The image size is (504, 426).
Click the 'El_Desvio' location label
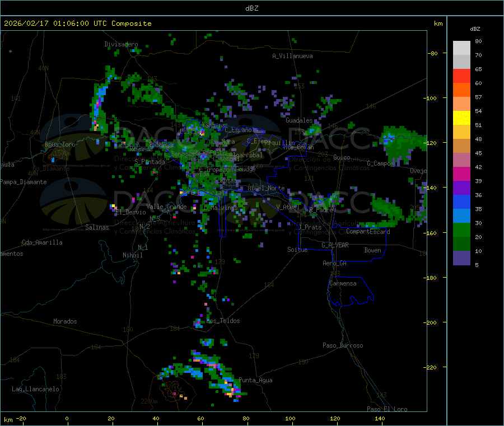[131, 212]
